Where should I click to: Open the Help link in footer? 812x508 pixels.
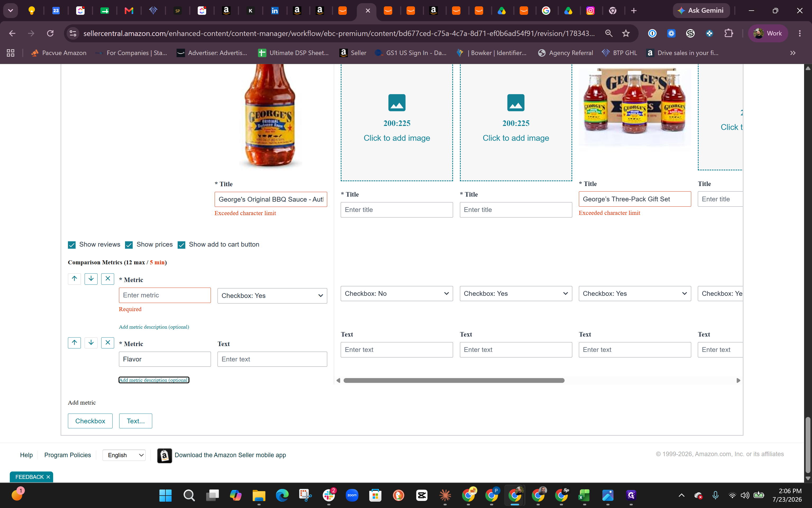26,455
